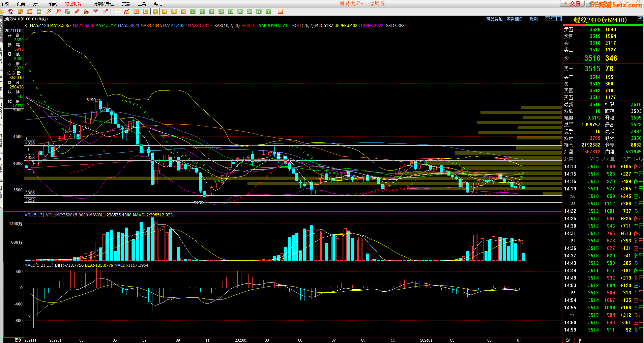This screenshot has height=343, width=644.
Task: Select the Y yearly period icon
Action: click(268, 11)
